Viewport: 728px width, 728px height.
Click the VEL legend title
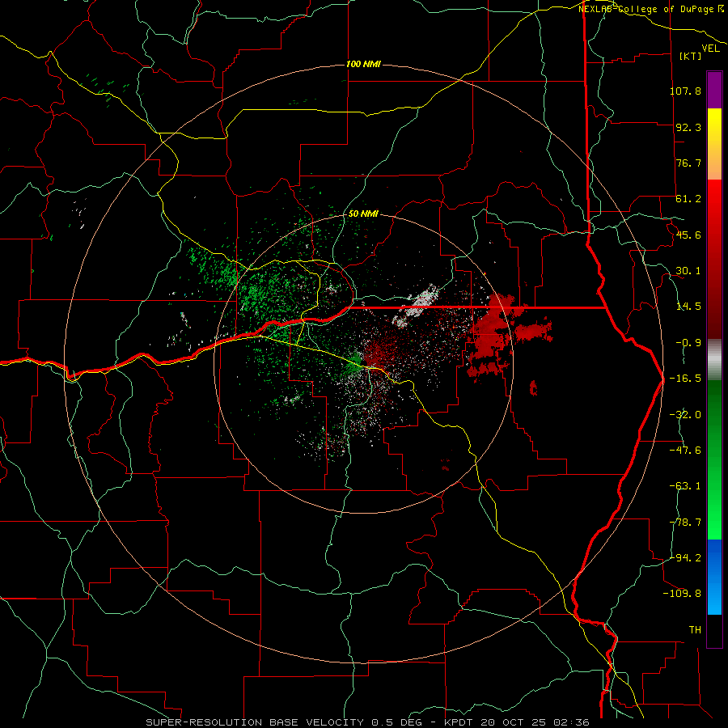[x=710, y=49]
